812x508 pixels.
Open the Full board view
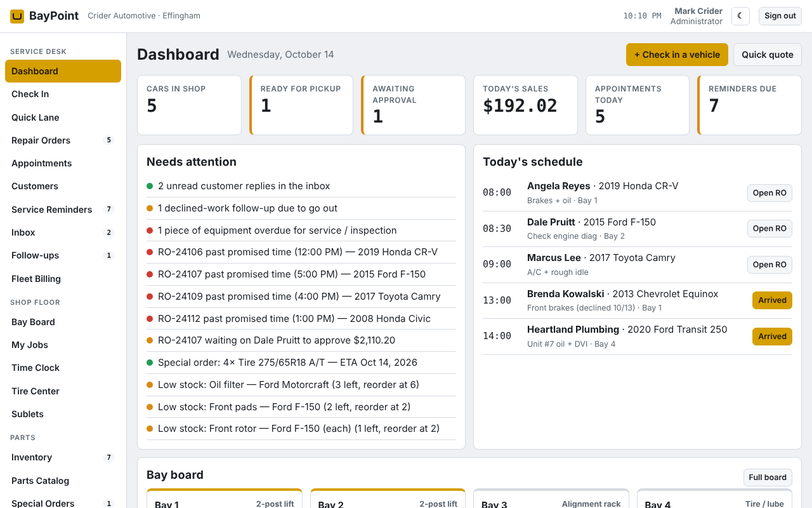(x=768, y=478)
